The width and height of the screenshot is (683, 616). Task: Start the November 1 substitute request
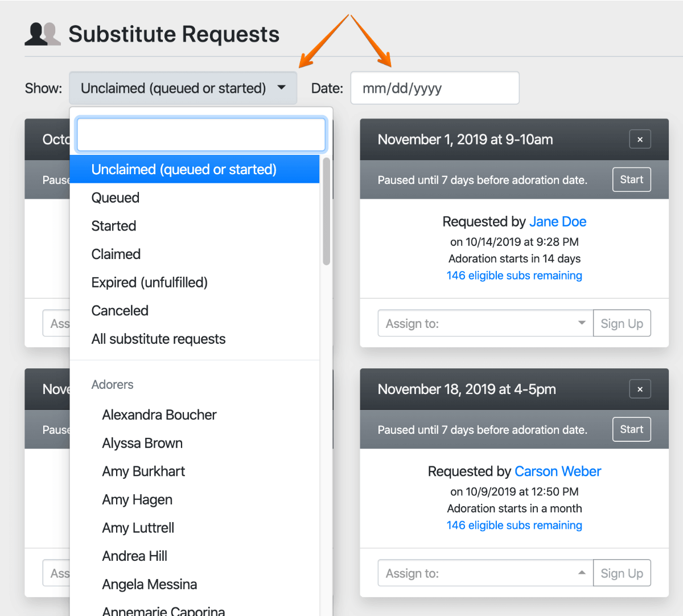pyautogui.click(x=631, y=180)
